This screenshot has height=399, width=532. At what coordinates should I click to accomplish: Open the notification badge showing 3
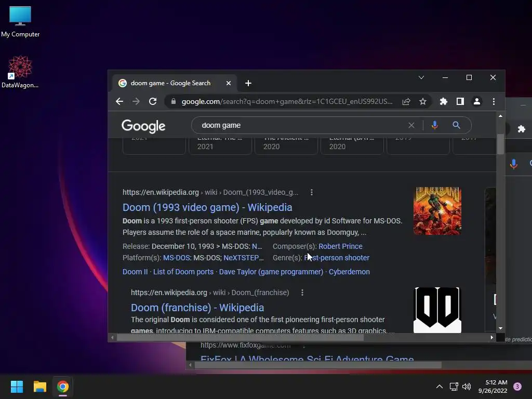tap(517, 387)
